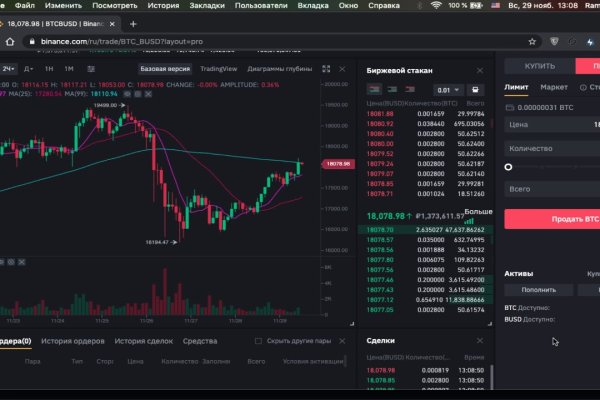This screenshot has width=600, height=400.
Task: Click the wallet icon next to BTC balance
Action: [509, 105]
